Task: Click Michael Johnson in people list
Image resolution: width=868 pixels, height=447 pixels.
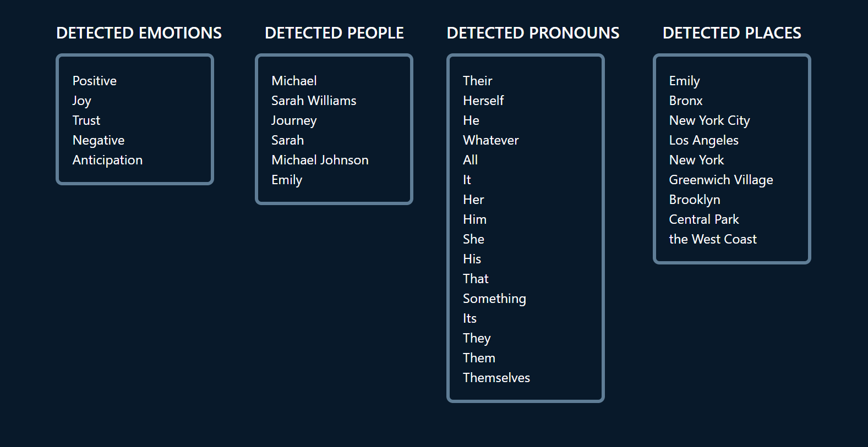Action: tap(320, 160)
